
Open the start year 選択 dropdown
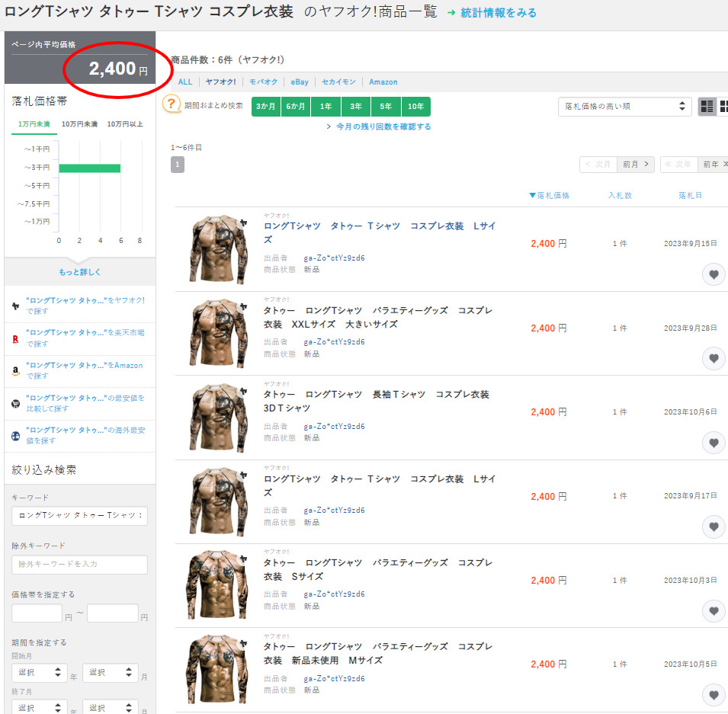click(x=40, y=673)
